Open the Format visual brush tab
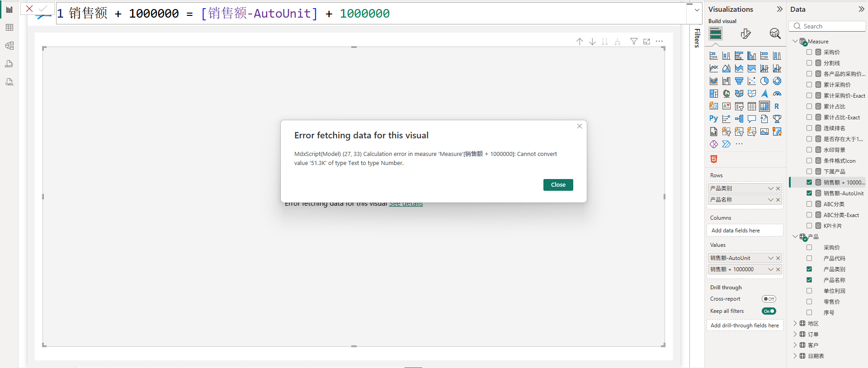The image size is (868, 368). click(x=745, y=34)
